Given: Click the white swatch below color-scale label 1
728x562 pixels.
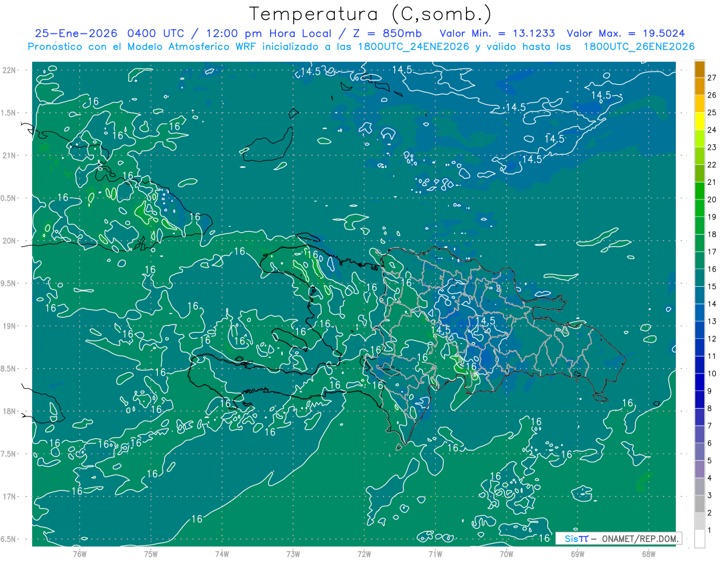Looking at the screenshot, I should coord(699,539).
